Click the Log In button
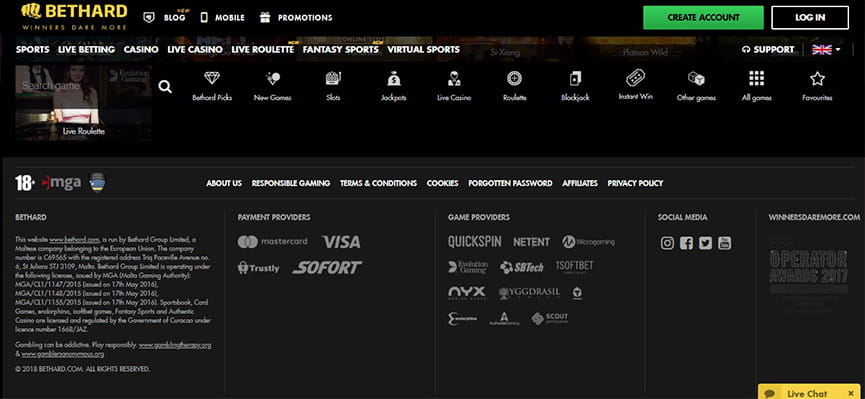The width and height of the screenshot is (865, 399). (810, 18)
